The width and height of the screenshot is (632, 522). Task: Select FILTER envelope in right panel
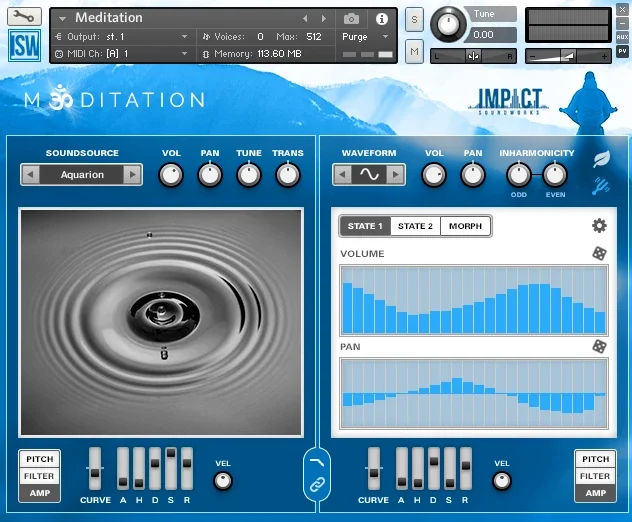tap(595, 476)
